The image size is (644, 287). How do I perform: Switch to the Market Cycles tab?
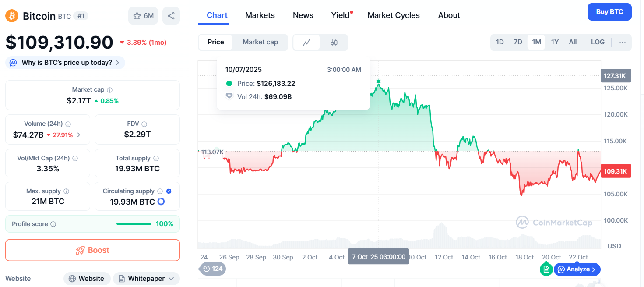(x=394, y=15)
